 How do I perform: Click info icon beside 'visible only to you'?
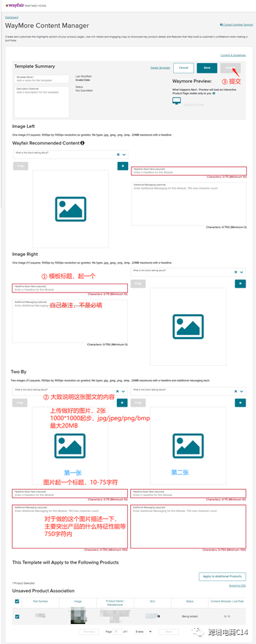click(214, 93)
